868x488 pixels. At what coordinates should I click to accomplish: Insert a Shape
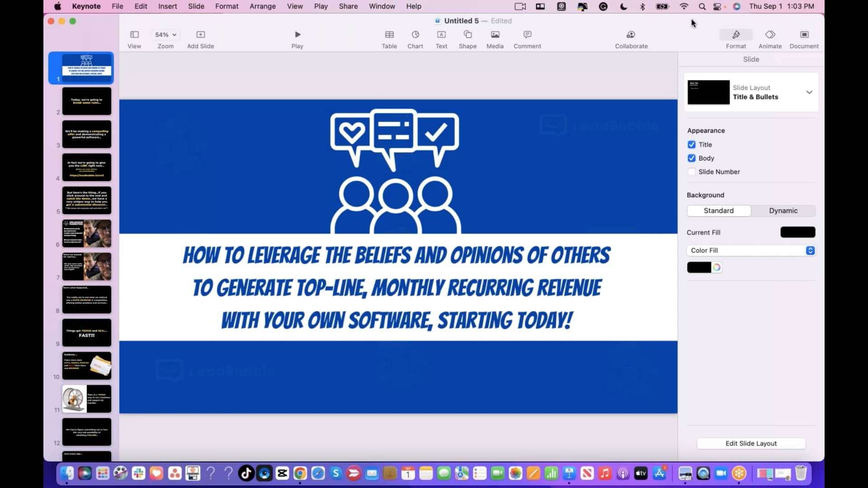click(x=467, y=38)
